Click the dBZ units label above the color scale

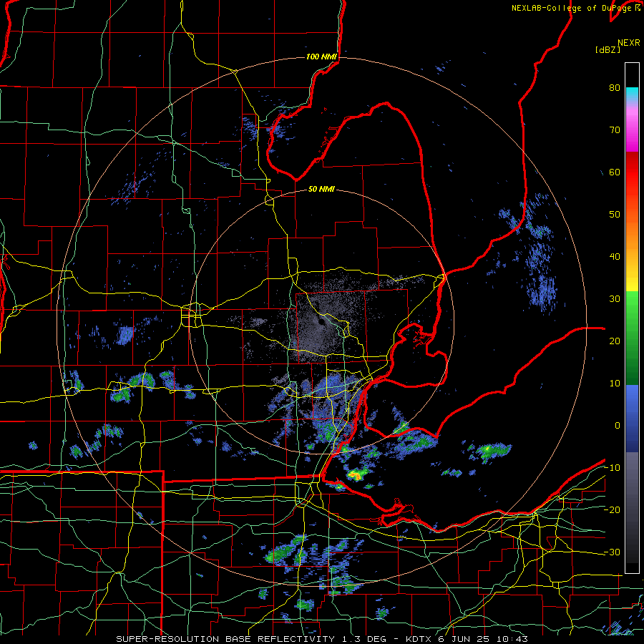click(608, 49)
